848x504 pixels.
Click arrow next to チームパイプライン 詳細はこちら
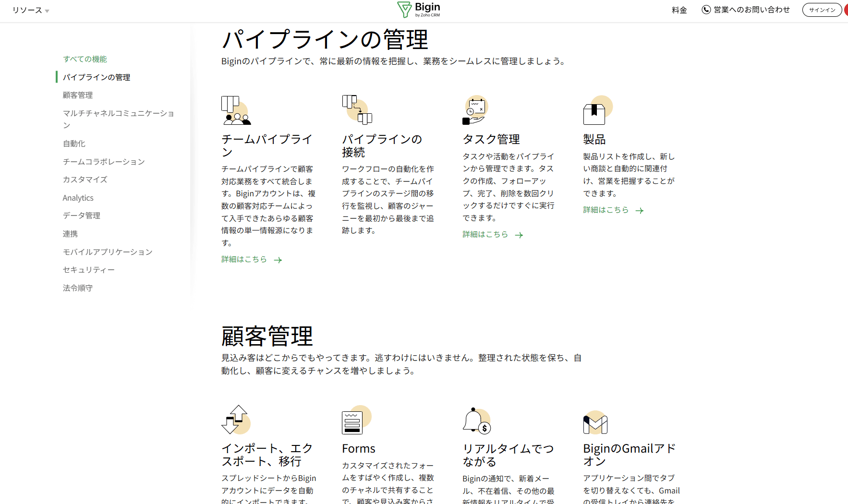coord(278,260)
